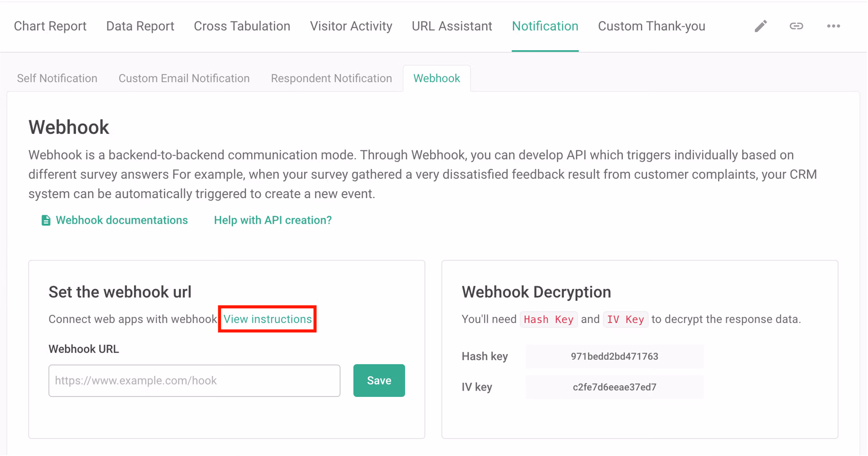The image size is (868, 456).
Task: Click the link chain icon
Action: 796,26
